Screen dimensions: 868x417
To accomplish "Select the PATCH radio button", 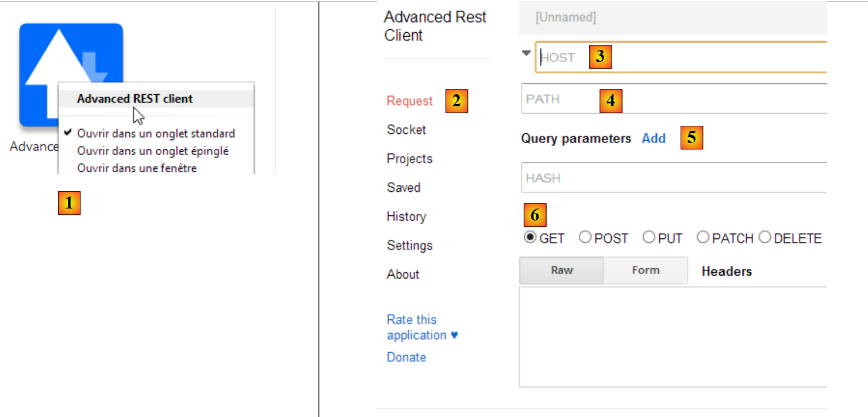I will click(x=703, y=237).
